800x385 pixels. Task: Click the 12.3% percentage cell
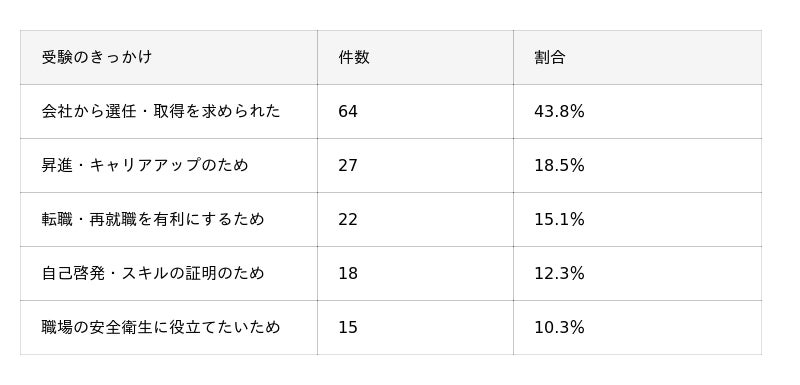point(637,273)
